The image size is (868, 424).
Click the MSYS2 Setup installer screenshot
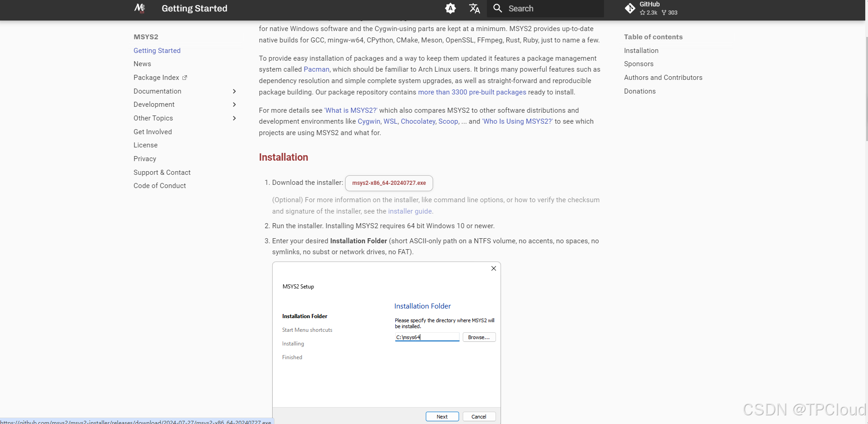[387, 343]
